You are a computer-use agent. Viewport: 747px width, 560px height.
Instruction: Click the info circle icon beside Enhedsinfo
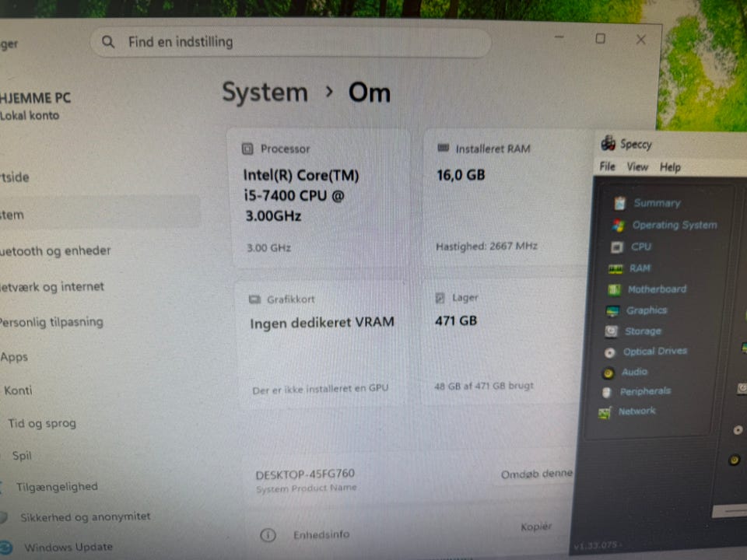[x=268, y=535]
